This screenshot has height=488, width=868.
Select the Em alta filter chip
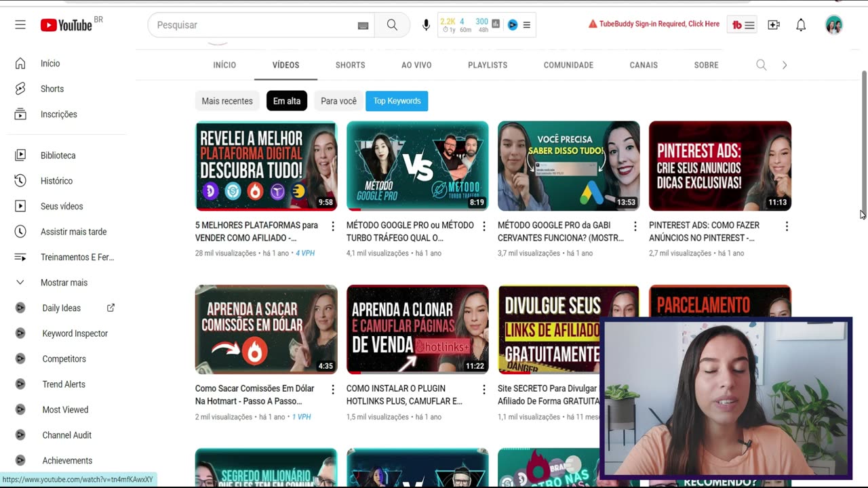point(287,101)
